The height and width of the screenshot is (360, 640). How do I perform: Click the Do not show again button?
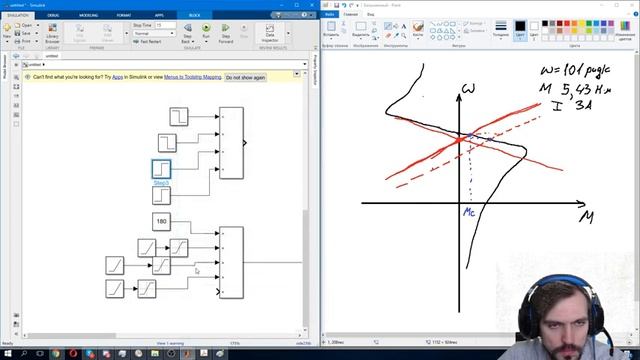click(245, 78)
